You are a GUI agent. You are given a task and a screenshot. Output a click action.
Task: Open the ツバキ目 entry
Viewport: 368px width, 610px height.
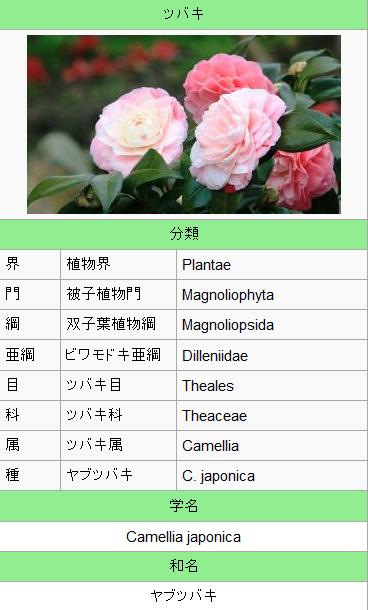[x=93, y=385]
